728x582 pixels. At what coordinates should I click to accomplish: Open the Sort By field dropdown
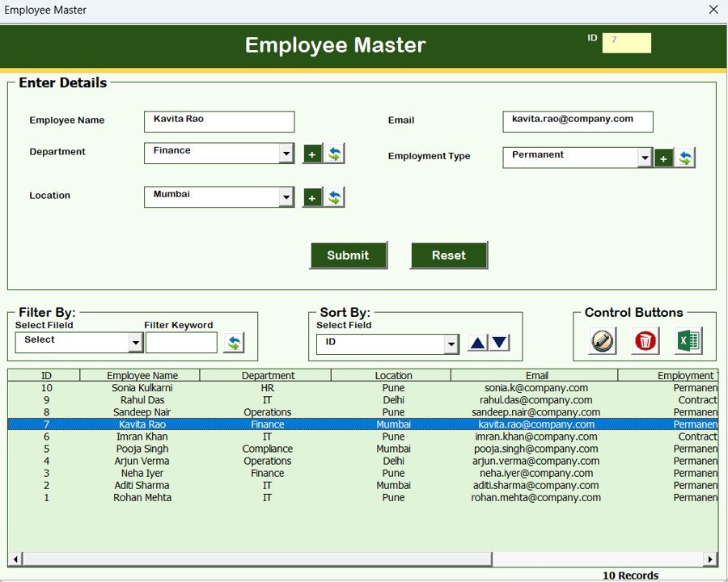click(x=451, y=344)
